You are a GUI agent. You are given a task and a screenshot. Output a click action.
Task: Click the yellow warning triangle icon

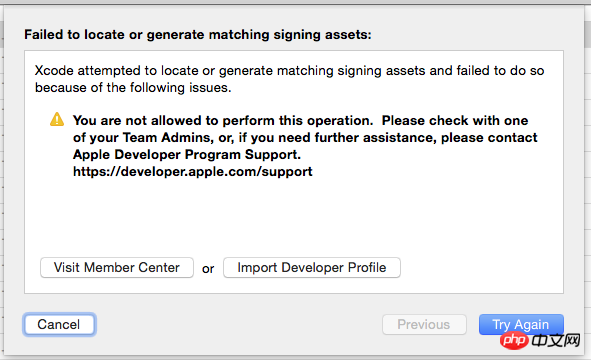click(57, 119)
